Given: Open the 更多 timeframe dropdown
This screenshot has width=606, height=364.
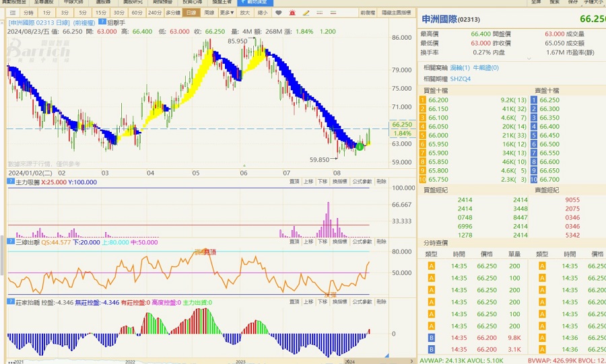Looking at the screenshot, I should pos(227,13).
